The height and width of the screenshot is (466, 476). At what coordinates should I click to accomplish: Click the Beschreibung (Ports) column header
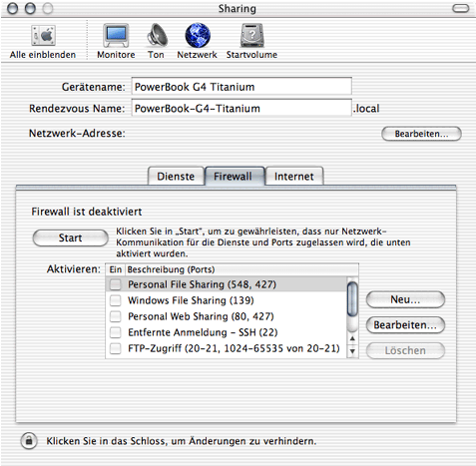pos(241,269)
